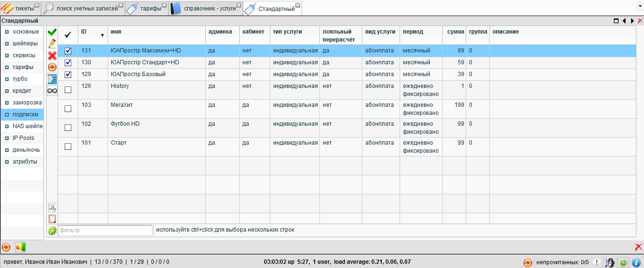Enable the checkbox for МегаХит
Viewport: 644px width, 268px height.
pyautogui.click(x=68, y=109)
